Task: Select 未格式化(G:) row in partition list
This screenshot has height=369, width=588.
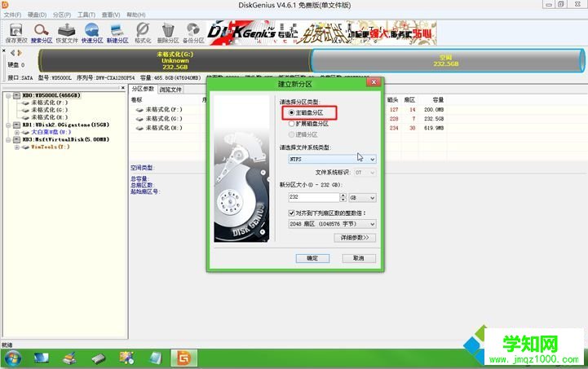Action: point(164,118)
